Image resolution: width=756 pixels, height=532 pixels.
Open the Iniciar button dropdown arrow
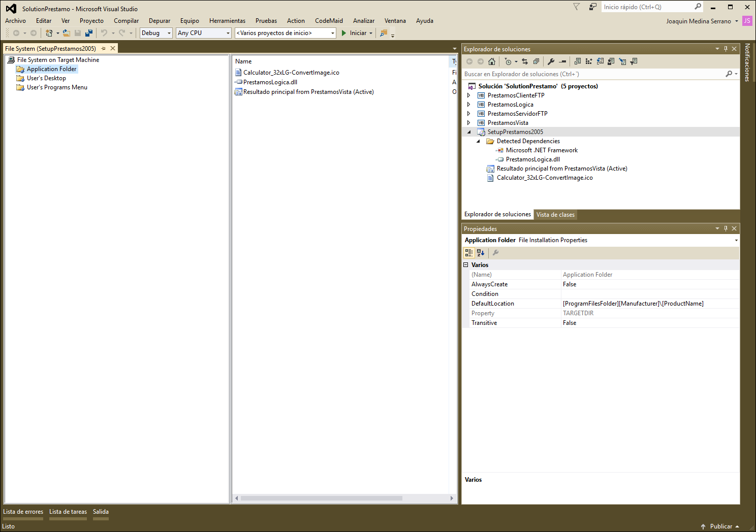371,33
